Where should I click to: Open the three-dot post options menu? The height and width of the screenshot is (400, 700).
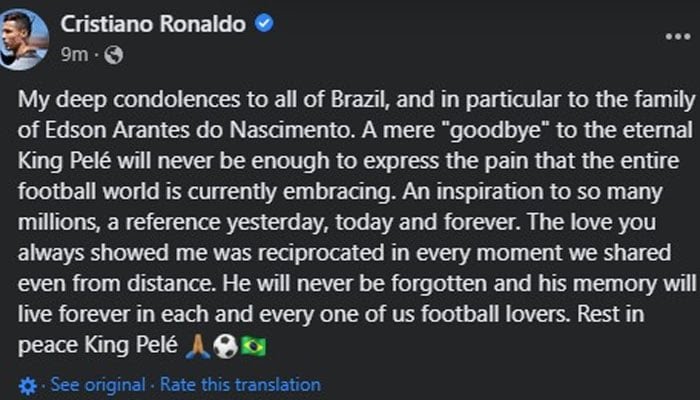click(x=678, y=37)
